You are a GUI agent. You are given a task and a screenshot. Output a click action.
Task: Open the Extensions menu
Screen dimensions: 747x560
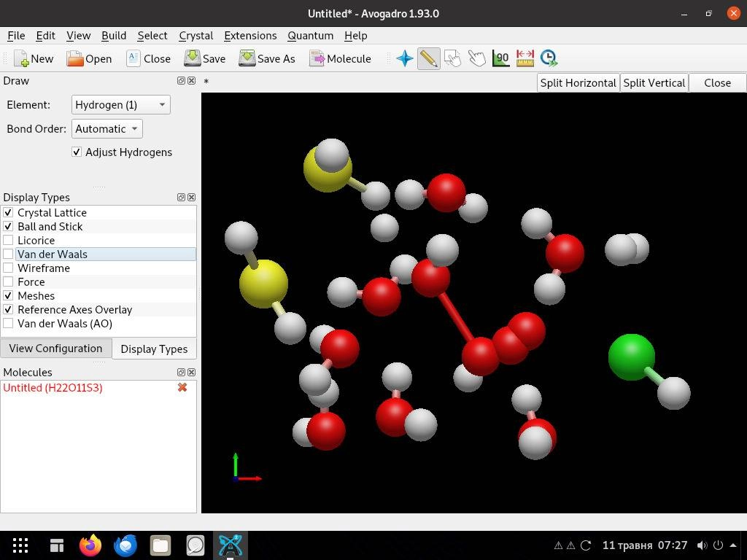click(x=250, y=36)
